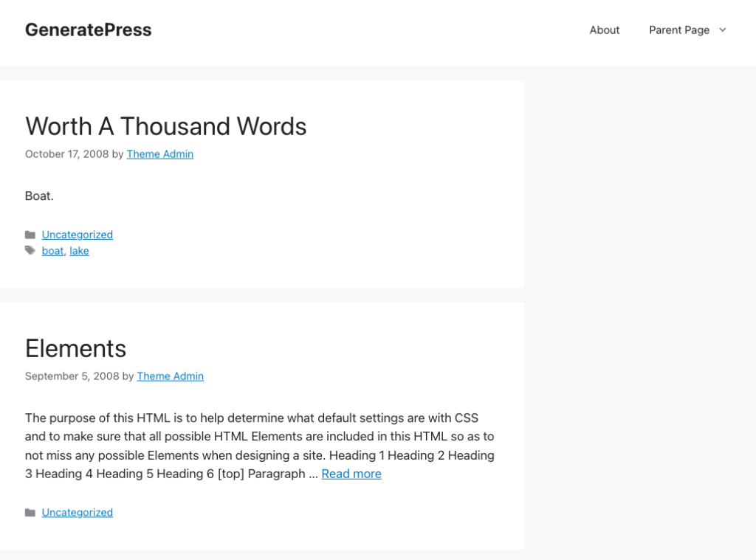Image resolution: width=756 pixels, height=560 pixels.
Task: Open the Worth A Thousand Words post title
Action: coord(165,126)
